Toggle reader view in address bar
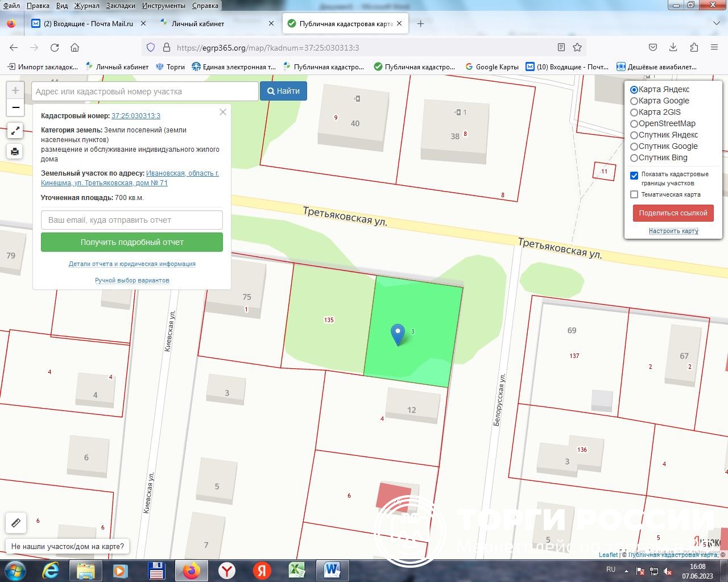 [561, 47]
